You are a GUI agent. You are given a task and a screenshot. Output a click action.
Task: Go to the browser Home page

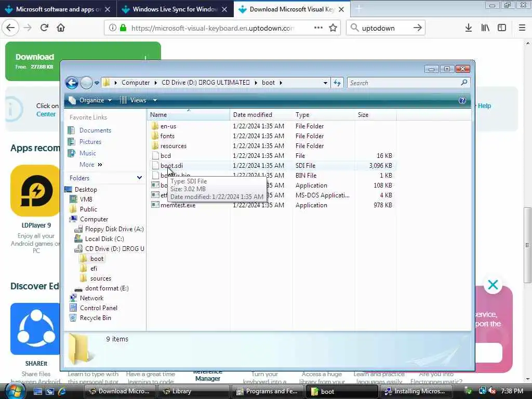(61, 28)
